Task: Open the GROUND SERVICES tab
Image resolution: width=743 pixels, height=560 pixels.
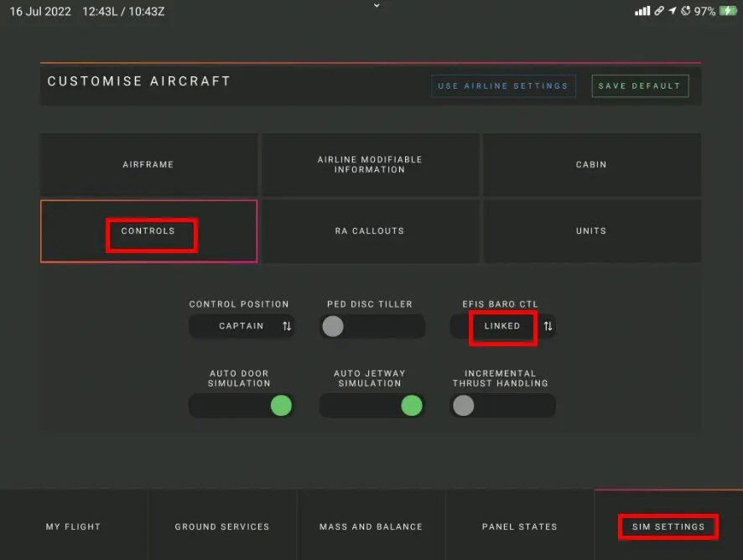Action: coord(222,526)
